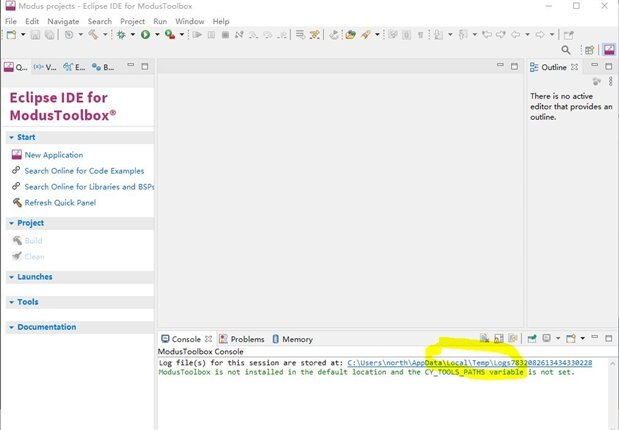Switch to the Problems tab
Screen dimensions: 619x430
click(x=241, y=339)
